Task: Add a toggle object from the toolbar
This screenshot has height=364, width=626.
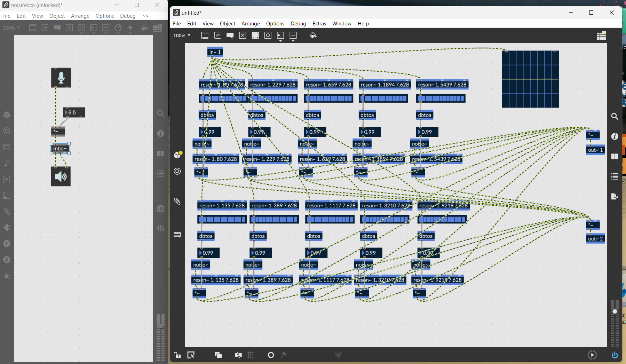Action: click(243, 35)
